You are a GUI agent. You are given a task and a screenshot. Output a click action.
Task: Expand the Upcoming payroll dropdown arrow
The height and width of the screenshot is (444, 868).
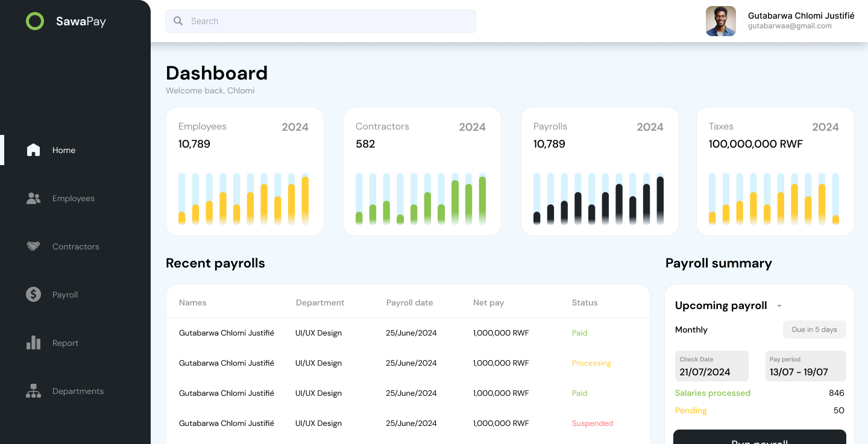coord(779,306)
